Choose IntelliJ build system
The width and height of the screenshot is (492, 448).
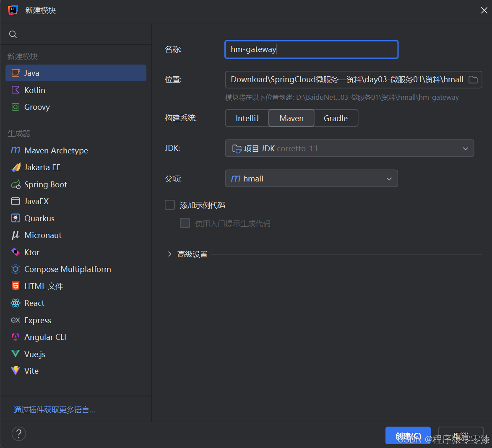click(x=247, y=118)
